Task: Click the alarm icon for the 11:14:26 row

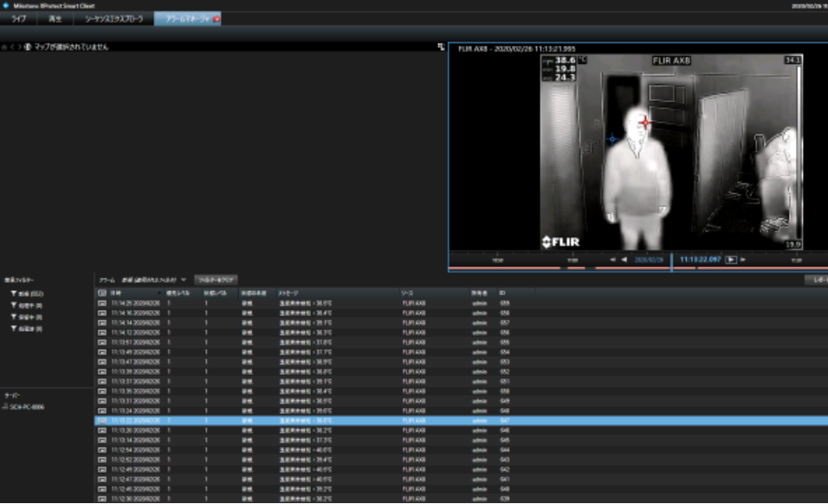Action: coord(102,303)
